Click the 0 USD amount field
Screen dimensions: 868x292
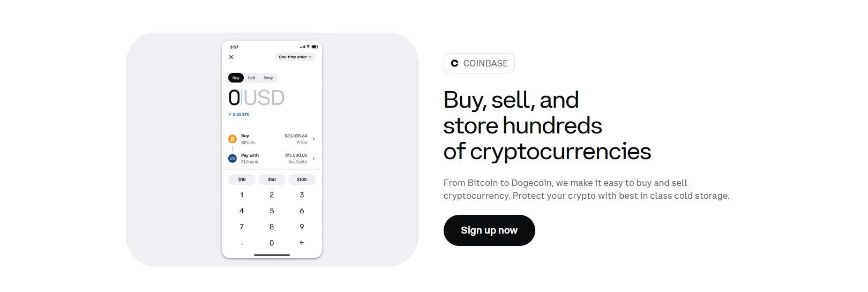[256, 98]
